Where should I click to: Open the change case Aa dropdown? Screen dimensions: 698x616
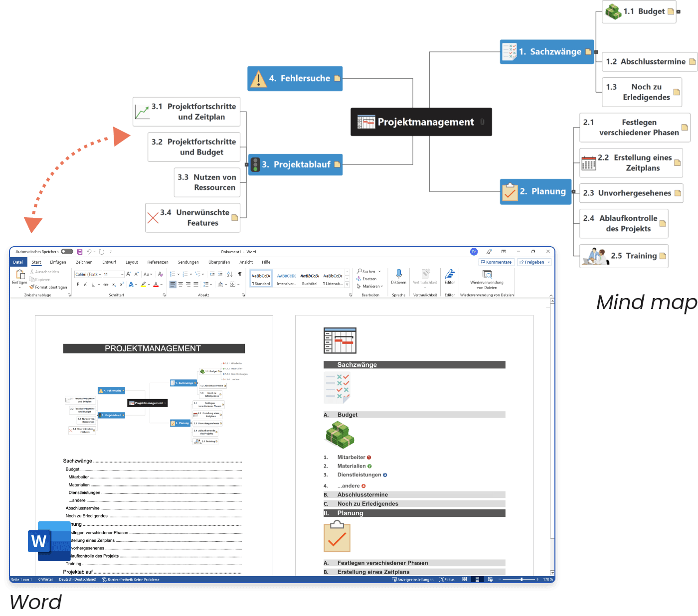click(148, 274)
